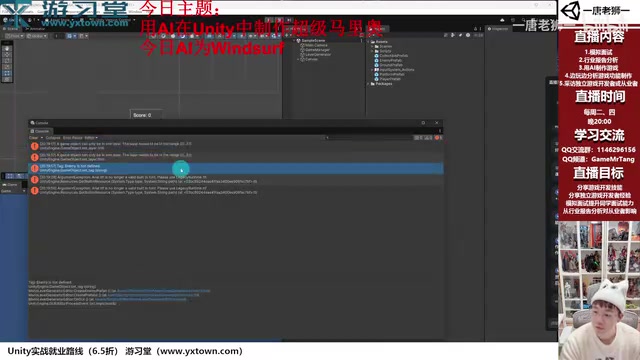
Task: Expand the Scenes folder arrow
Action: coord(372,47)
